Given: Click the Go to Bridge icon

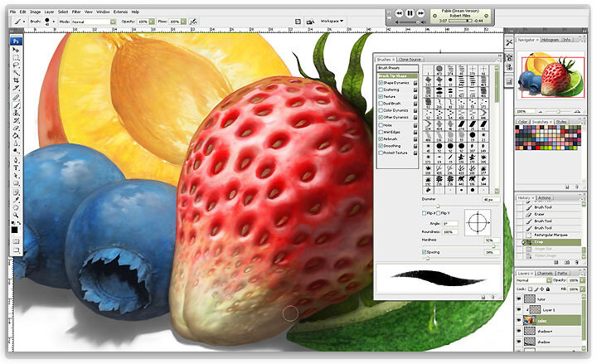Looking at the screenshot, I should (310, 22).
